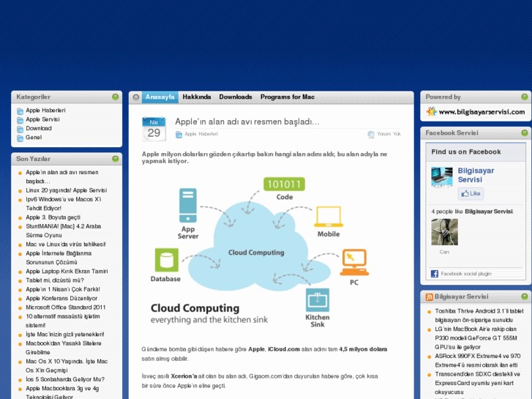Click the comment bubble icon by Yorum Yok
The image size is (532, 399).
(371, 135)
